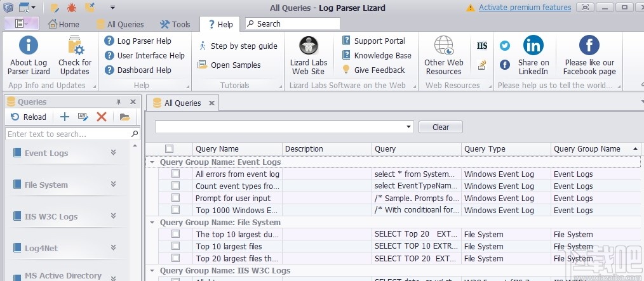
Task: Click the Stack Overflow resource icon
Action: [482, 65]
